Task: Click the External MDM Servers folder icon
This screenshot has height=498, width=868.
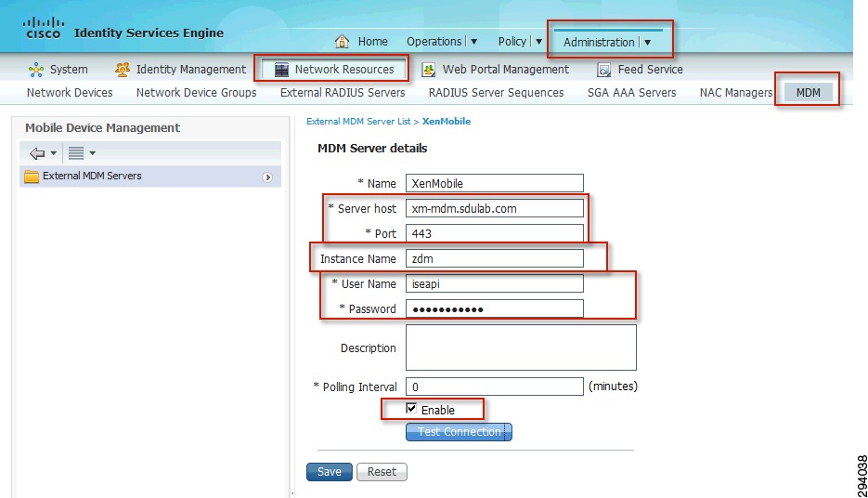Action: point(32,177)
